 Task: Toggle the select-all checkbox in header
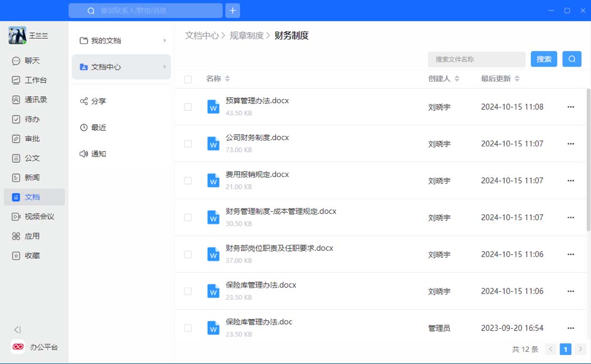pos(188,80)
